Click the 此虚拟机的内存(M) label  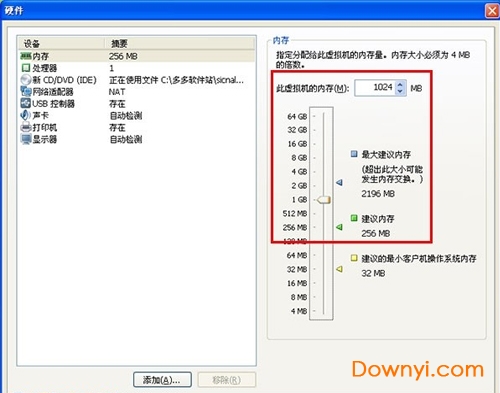[313, 88]
